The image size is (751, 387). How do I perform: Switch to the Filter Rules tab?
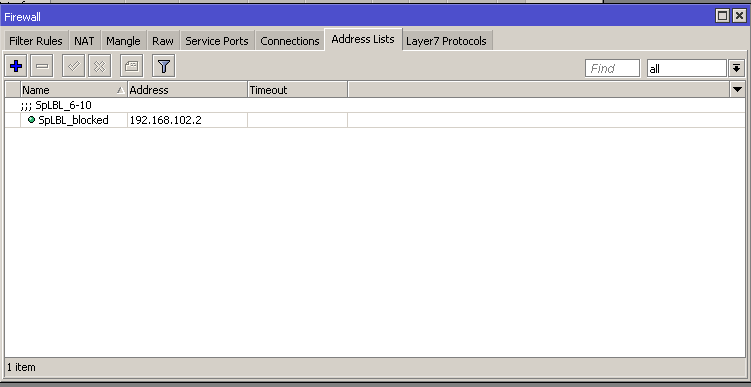pos(36,41)
